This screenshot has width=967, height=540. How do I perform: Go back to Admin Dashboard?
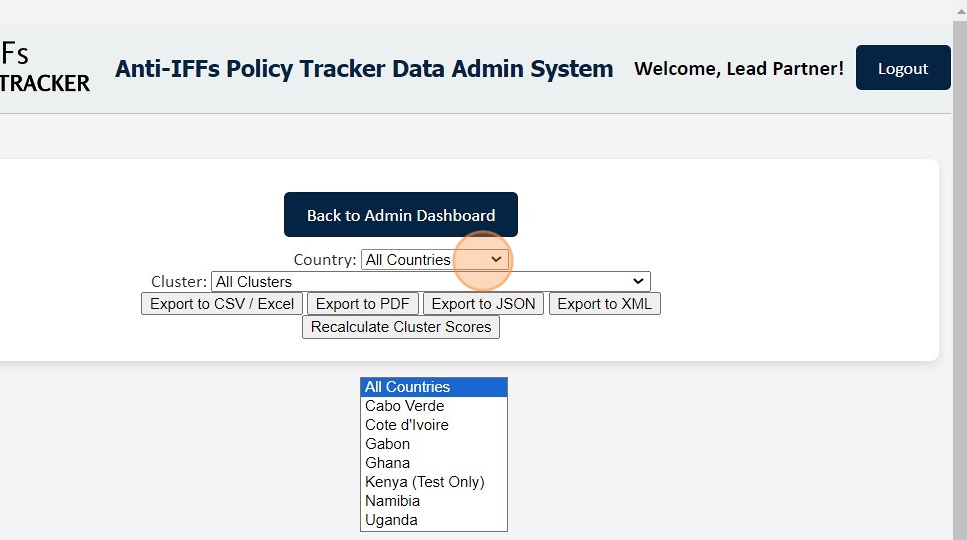(400, 215)
